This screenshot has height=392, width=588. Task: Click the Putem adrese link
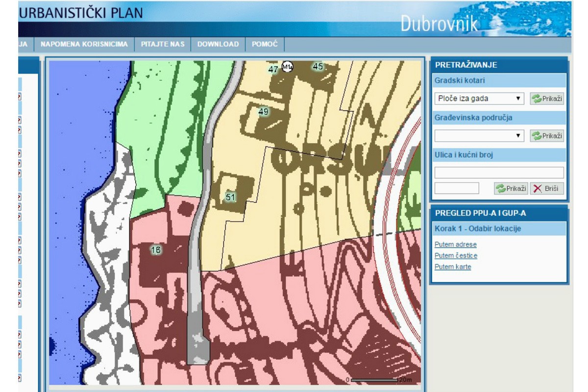(455, 245)
